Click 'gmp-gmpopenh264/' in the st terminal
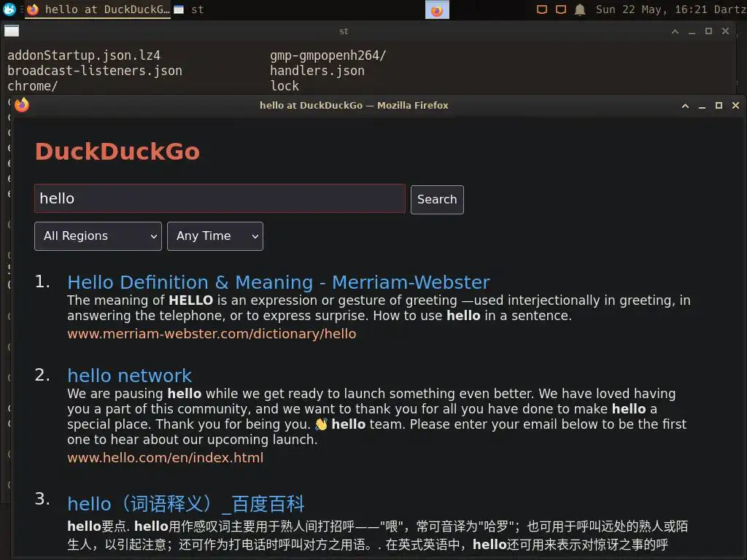The image size is (747, 560). tap(328, 55)
